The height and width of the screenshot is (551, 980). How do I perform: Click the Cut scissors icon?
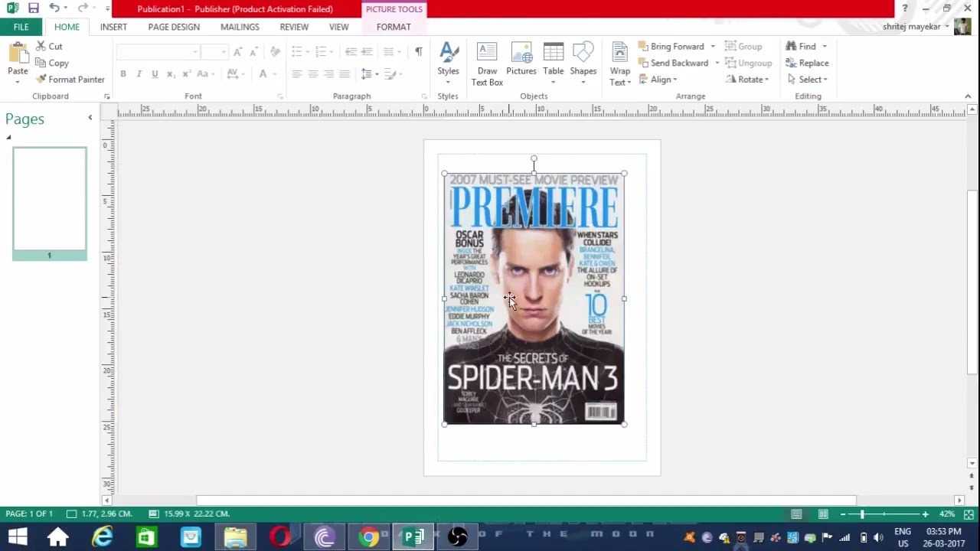pyautogui.click(x=41, y=47)
